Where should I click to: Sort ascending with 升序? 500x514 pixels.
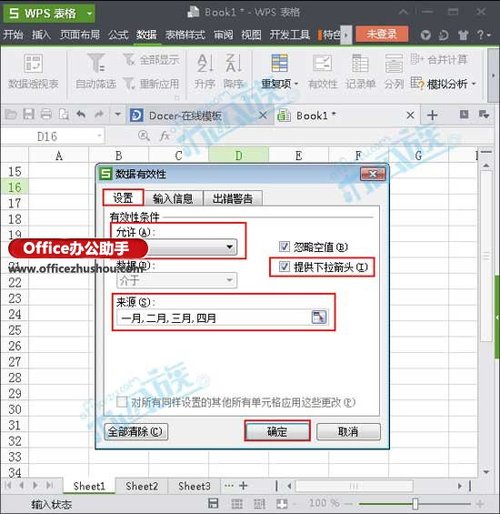(x=205, y=71)
